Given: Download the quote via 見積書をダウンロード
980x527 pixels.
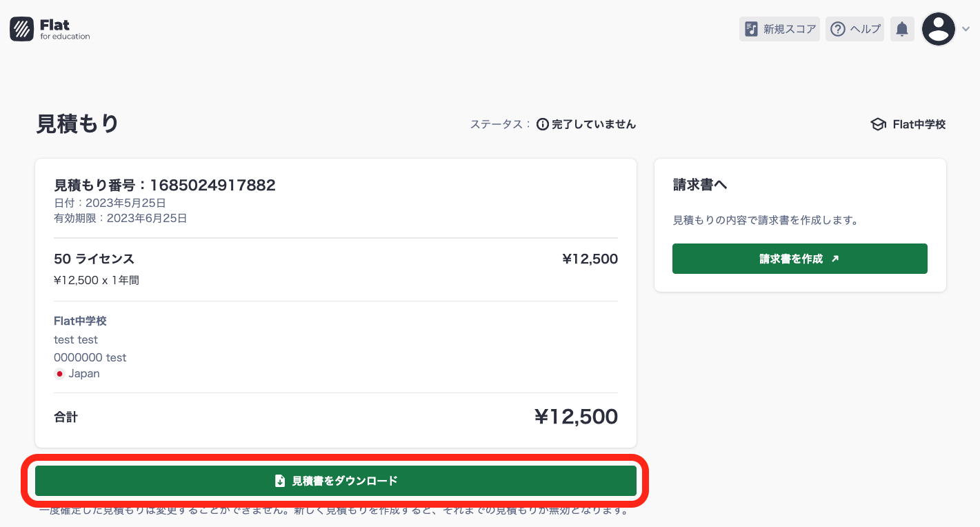Looking at the screenshot, I should click(335, 480).
